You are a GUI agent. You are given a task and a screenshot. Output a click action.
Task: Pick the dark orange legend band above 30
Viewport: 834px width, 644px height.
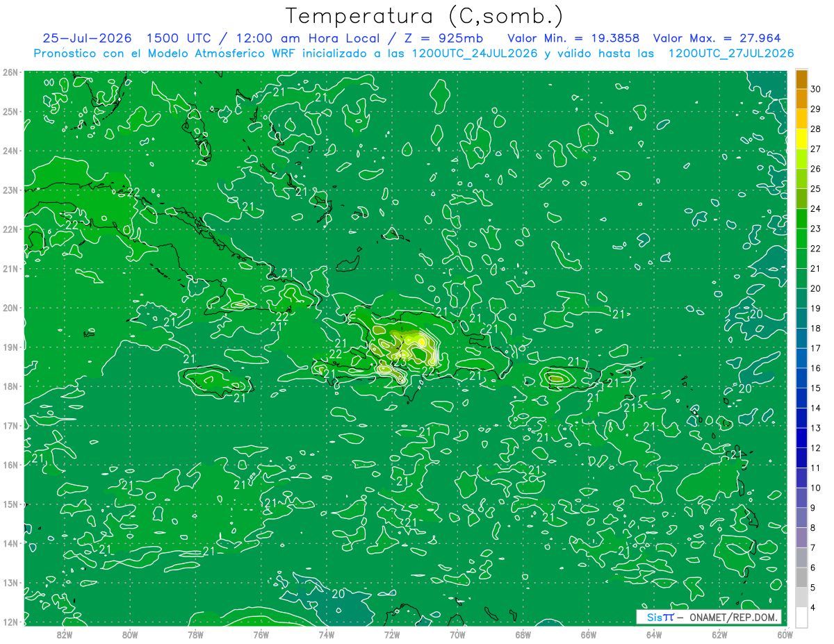click(x=801, y=79)
